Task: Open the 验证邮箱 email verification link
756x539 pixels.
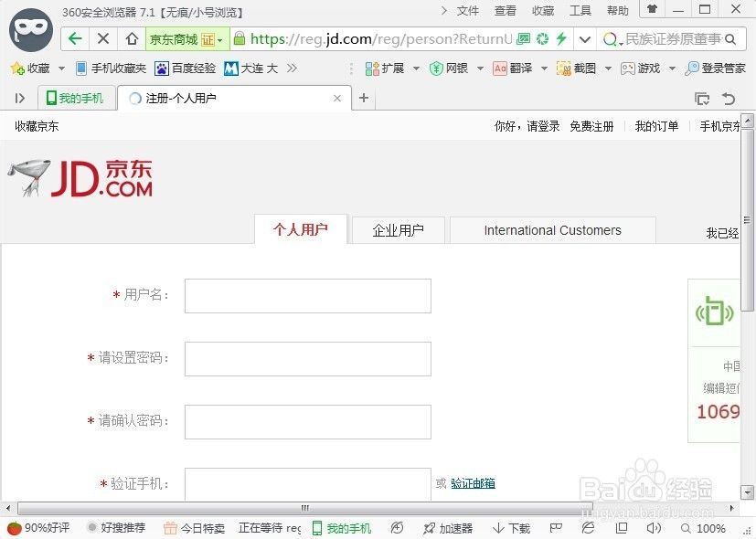Action: 473,483
